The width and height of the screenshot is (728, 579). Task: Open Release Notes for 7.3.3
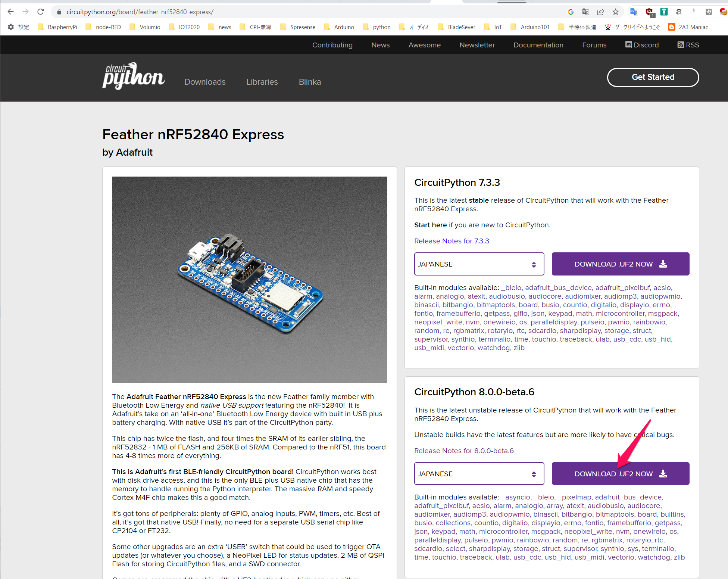(452, 241)
